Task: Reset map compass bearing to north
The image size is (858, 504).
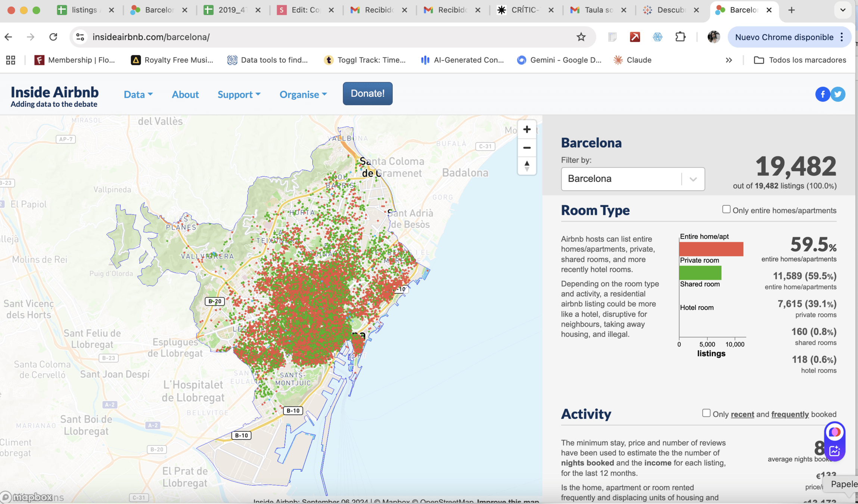Action: click(x=526, y=166)
